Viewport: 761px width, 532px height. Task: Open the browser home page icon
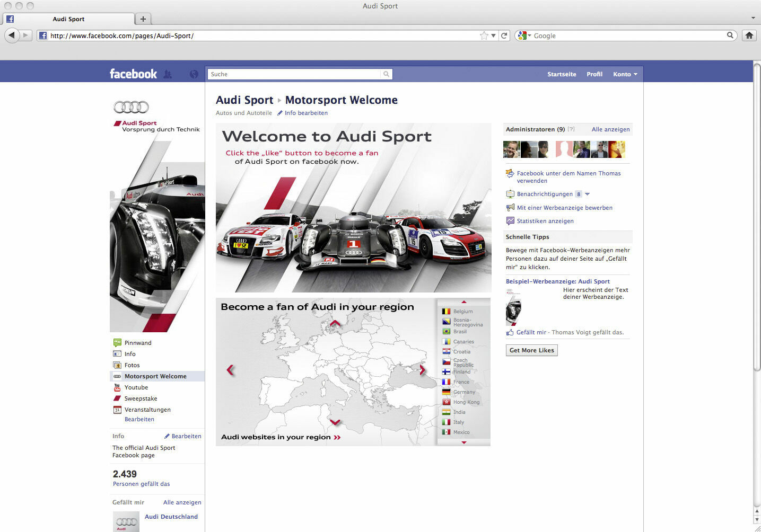749,36
